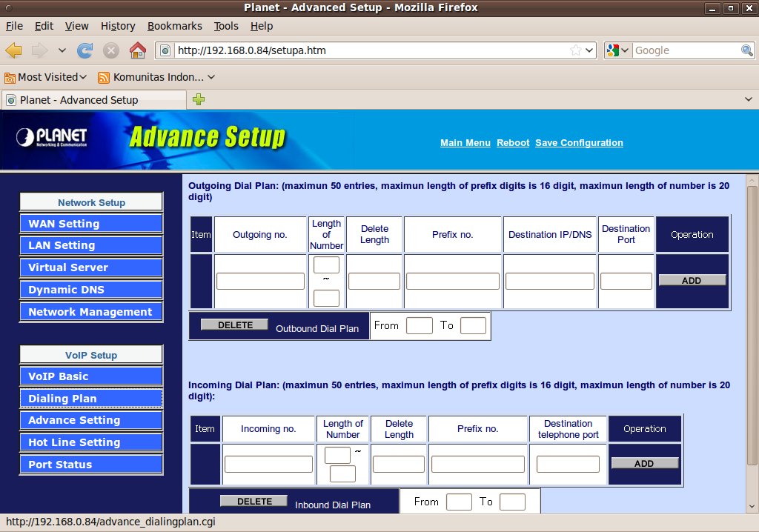Open the Network Management page
Image resolution: width=759 pixels, height=532 pixels.
pyautogui.click(x=91, y=312)
